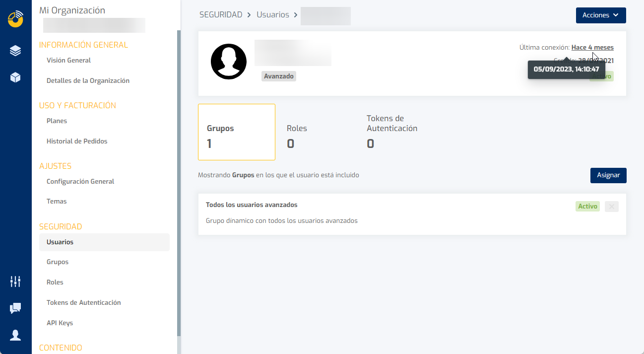Remove the group with the X icon
The height and width of the screenshot is (354, 644).
tap(612, 207)
